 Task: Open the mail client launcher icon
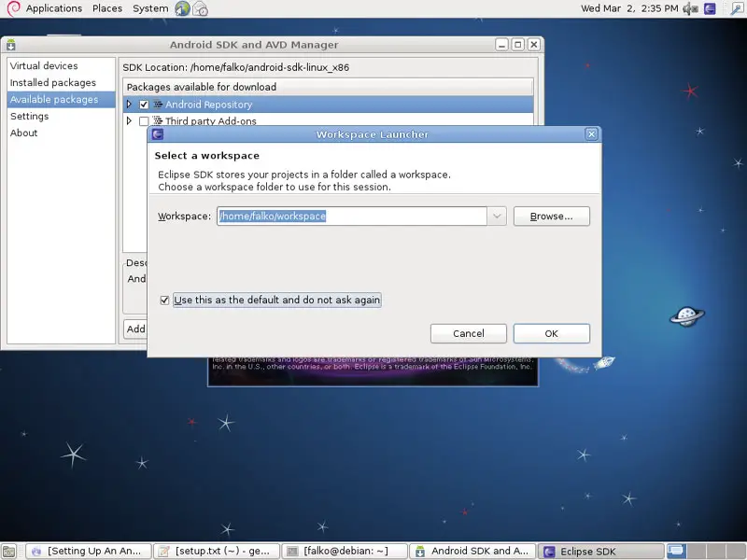[x=200, y=8]
